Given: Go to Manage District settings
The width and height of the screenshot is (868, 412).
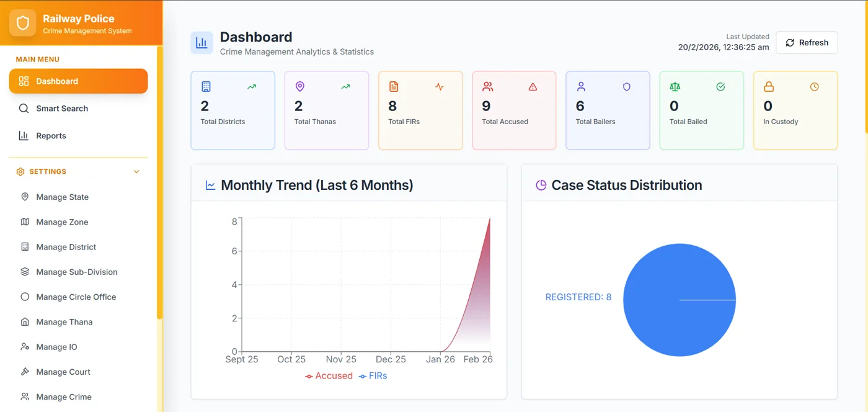Looking at the screenshot, I should (x=78, y=247).
